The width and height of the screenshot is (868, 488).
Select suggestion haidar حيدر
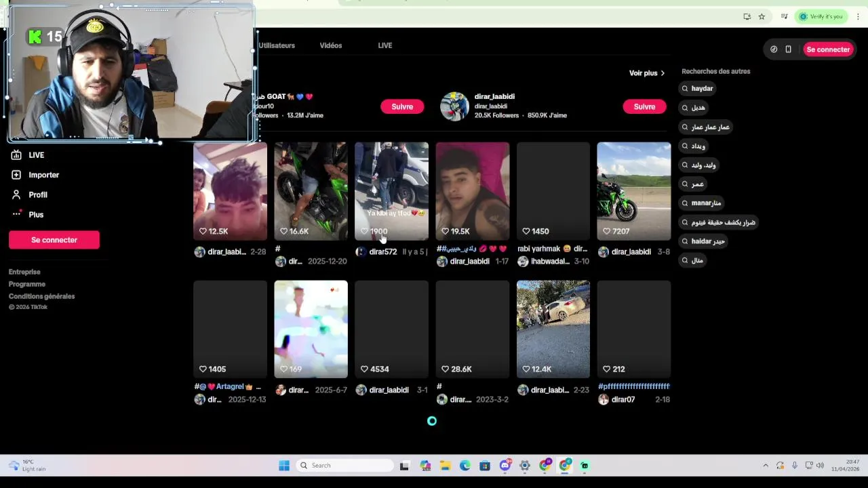pyautogui.click(x=703, y=241)
